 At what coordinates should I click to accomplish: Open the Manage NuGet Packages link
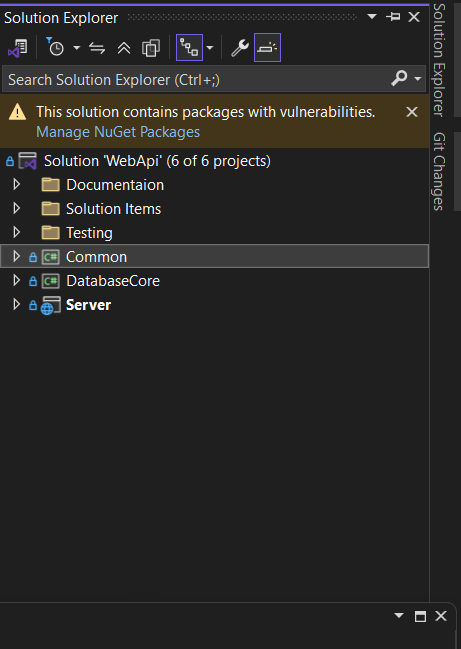pyautogui.click(x=118, y=132)
